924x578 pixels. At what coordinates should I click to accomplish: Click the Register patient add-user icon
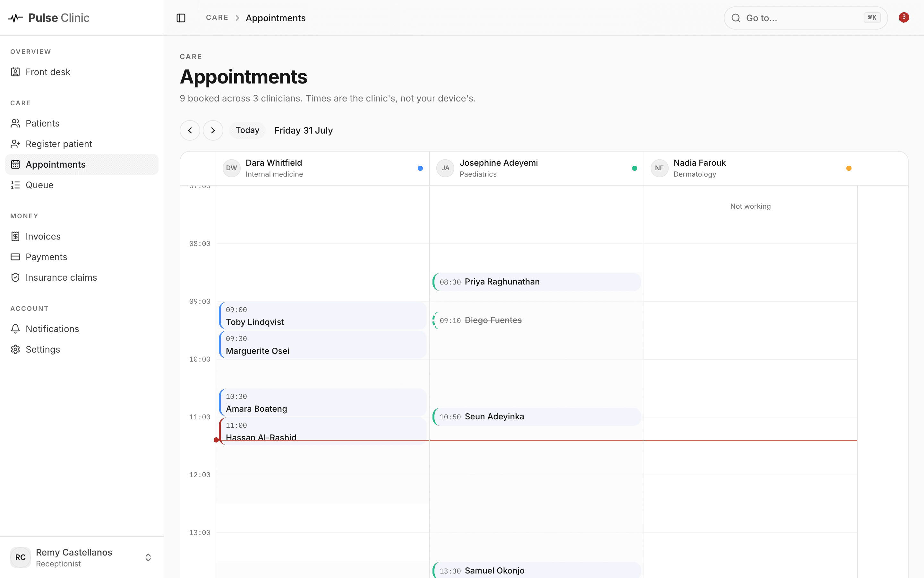[15, 144]
